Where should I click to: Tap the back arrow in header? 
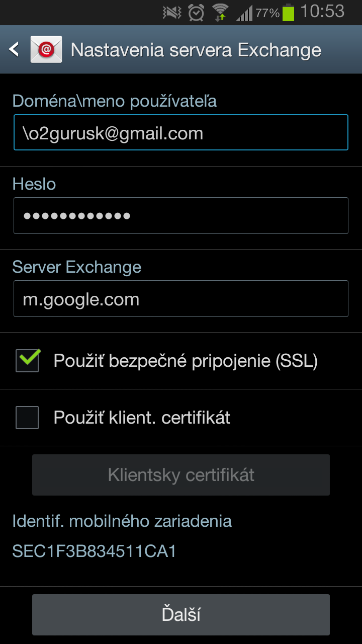[x=14, y=49]
